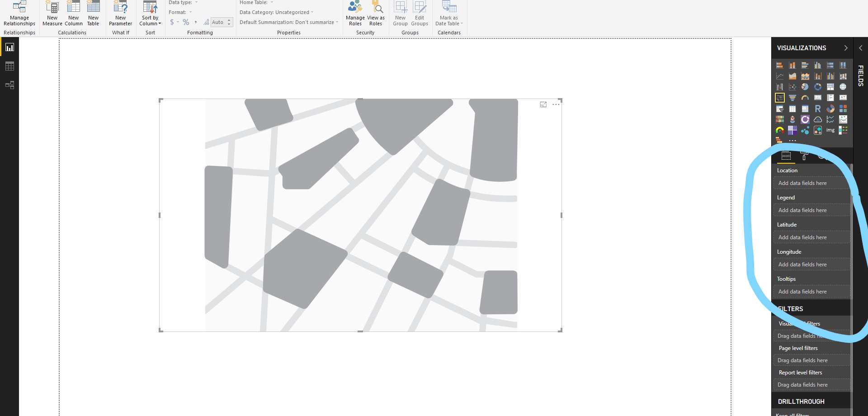868x416 pixels.
Task: Select the img custom visual
Action: pos(830,130)
